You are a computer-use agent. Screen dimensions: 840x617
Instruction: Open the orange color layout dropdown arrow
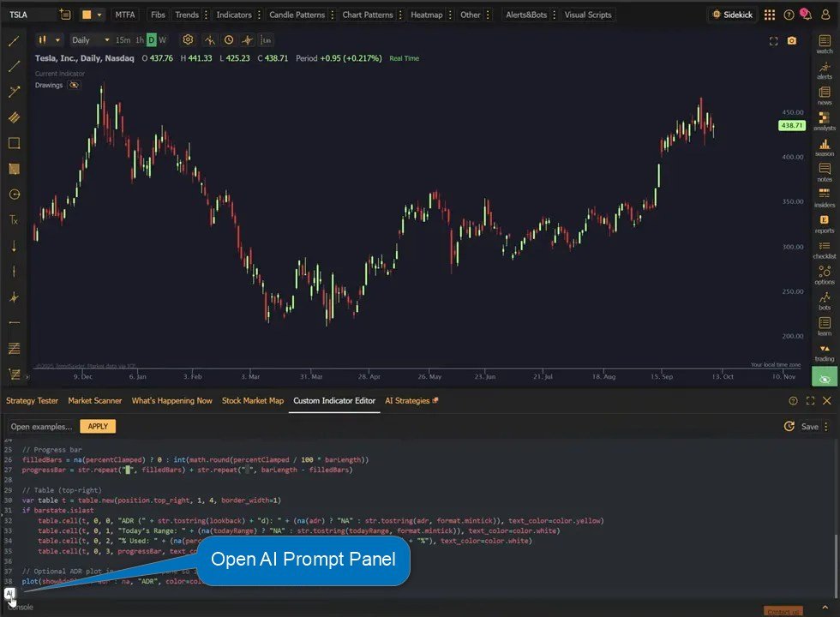(x=99, y=15)
